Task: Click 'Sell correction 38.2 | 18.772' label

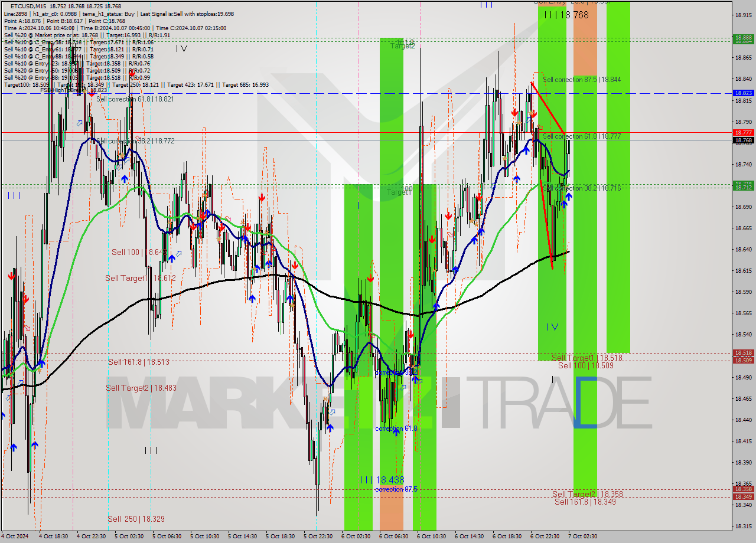Action: click(135, 141)
